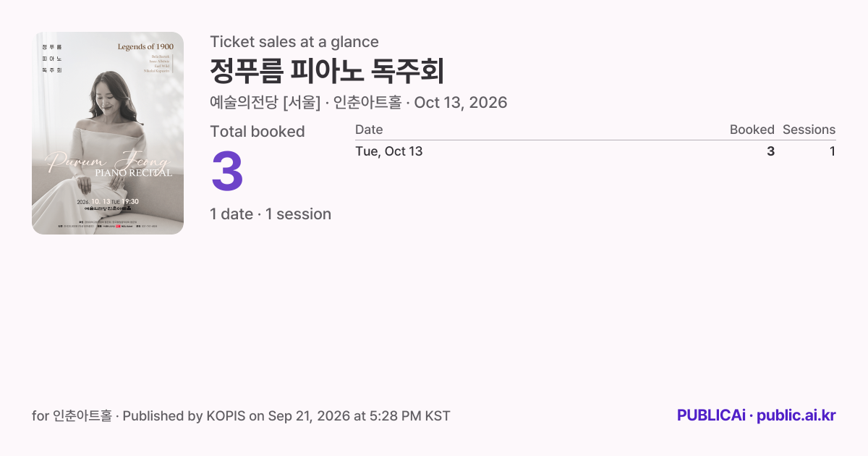This screenshot has width=868, height=456.
Task: Click the venue line 예술의전당 [서울] 인춘아트홀
Action: (305, 103)
